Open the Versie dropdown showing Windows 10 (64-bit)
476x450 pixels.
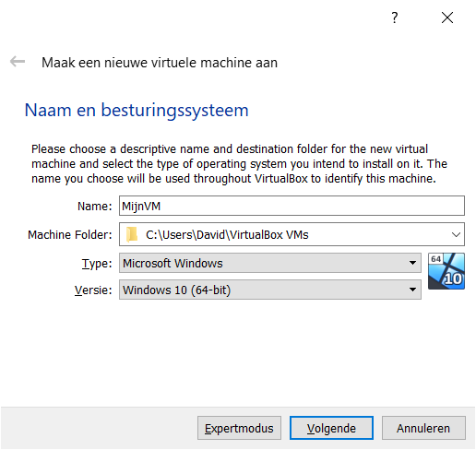[270, 290]
